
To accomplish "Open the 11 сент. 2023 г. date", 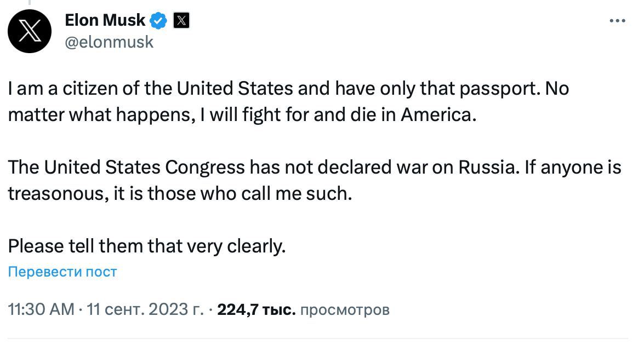I will click(x=145, y=309).
